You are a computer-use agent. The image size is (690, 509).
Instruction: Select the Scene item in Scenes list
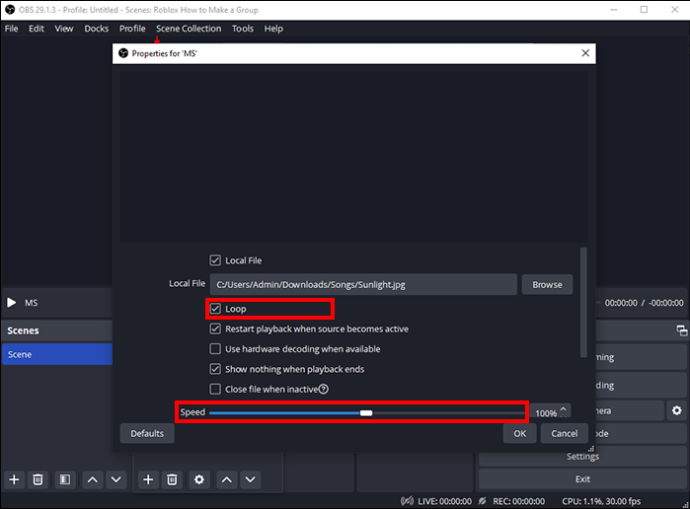(57, 354)
